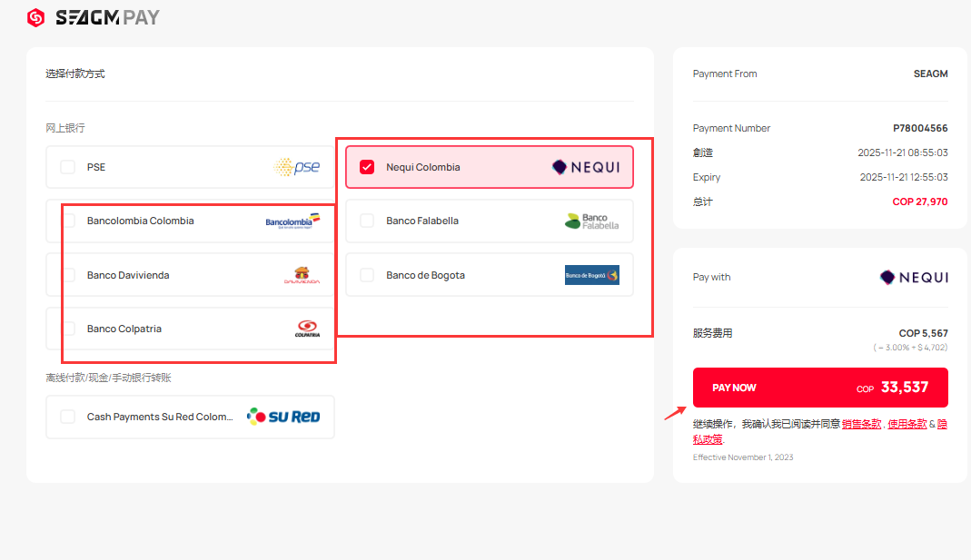
Task: Click the PSE logo icon
Action: pos(297,167)
